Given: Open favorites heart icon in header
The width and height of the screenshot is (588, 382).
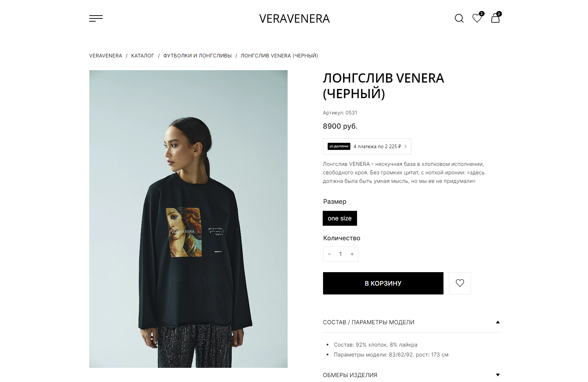Looking at the screenshot, I should 477,18.
